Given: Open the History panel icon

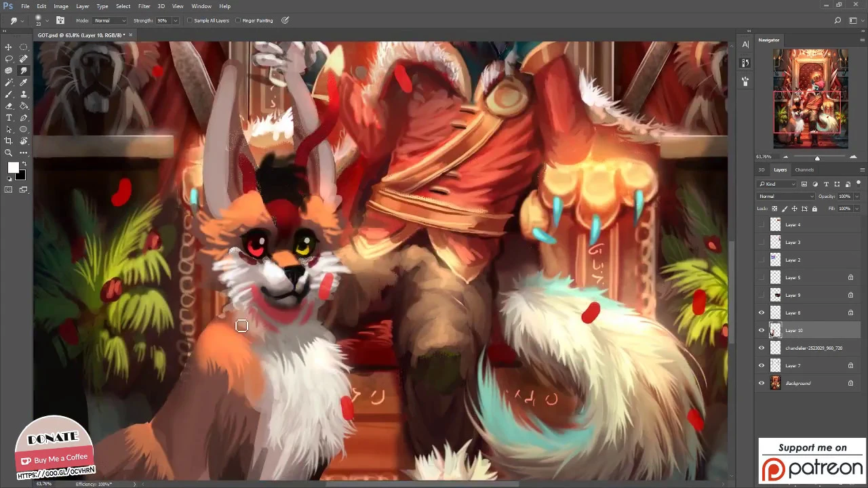Looking at the screenshot, I should (x=745, y=62).
